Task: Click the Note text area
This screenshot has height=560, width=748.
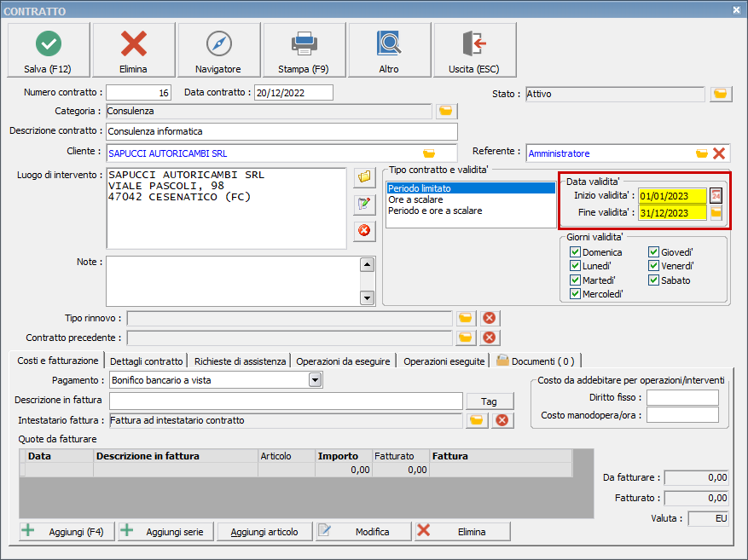Action: click(x=234, y=281)
